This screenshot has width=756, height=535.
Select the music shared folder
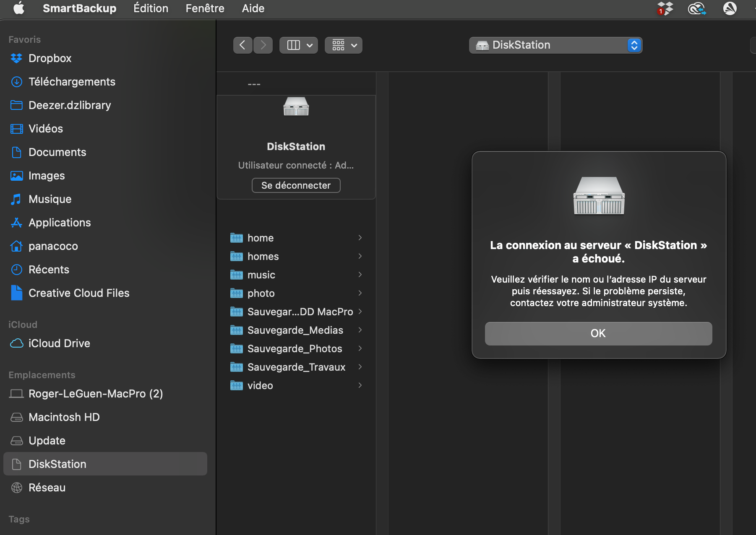(296, 275)
